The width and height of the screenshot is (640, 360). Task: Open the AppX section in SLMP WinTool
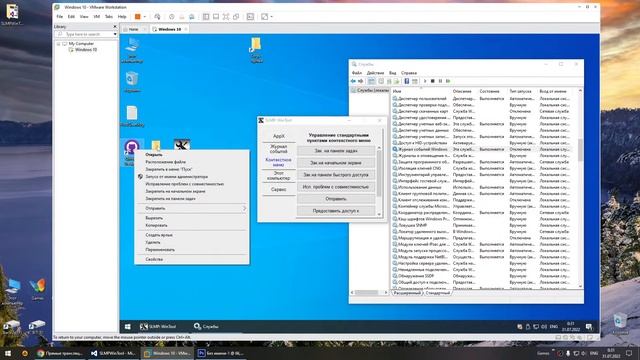coord(279,136)
